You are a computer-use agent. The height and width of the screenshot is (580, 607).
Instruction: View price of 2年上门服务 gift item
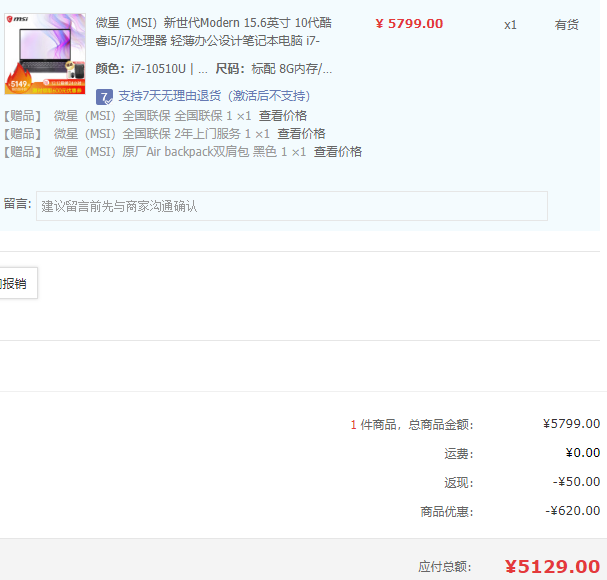[301, 134]
